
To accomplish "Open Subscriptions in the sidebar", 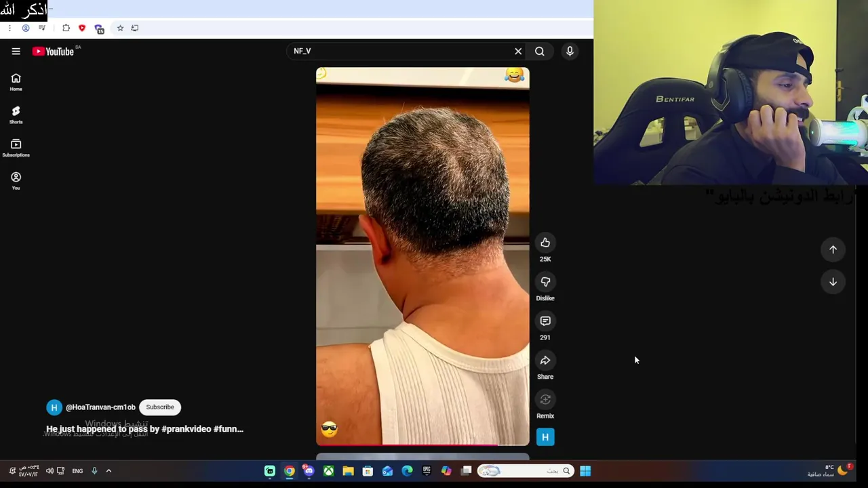I will coord(16,148).
